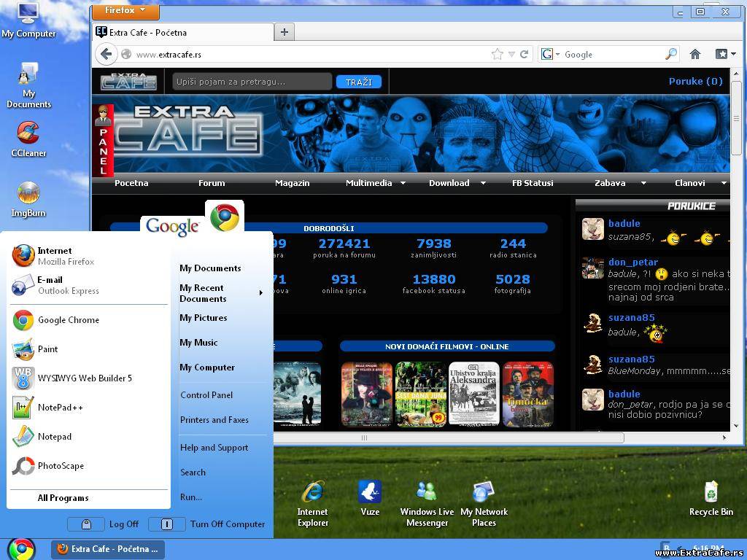Open URL history dropdown arrow
The width and height of the screenshot is (747, 560).
(511, 54)
